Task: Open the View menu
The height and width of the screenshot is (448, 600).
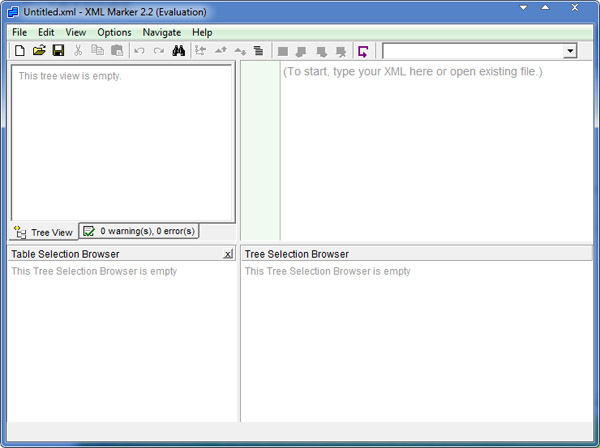Action: tap(75, 33)
